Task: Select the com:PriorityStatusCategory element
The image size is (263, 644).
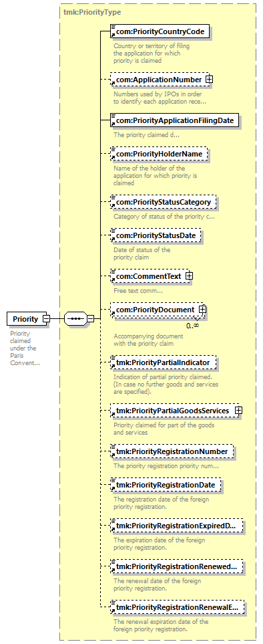Action: pos(163,202)
